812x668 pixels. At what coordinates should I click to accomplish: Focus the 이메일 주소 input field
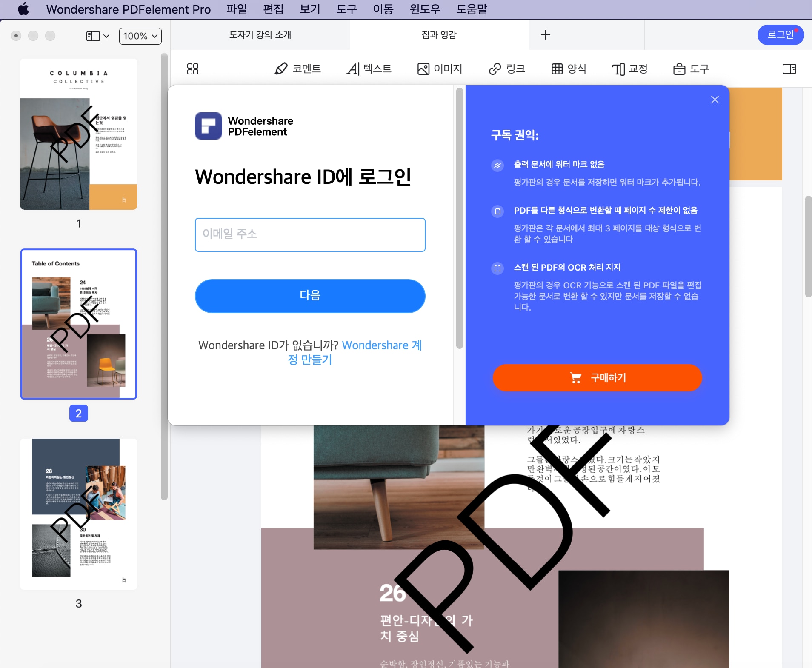310,235
